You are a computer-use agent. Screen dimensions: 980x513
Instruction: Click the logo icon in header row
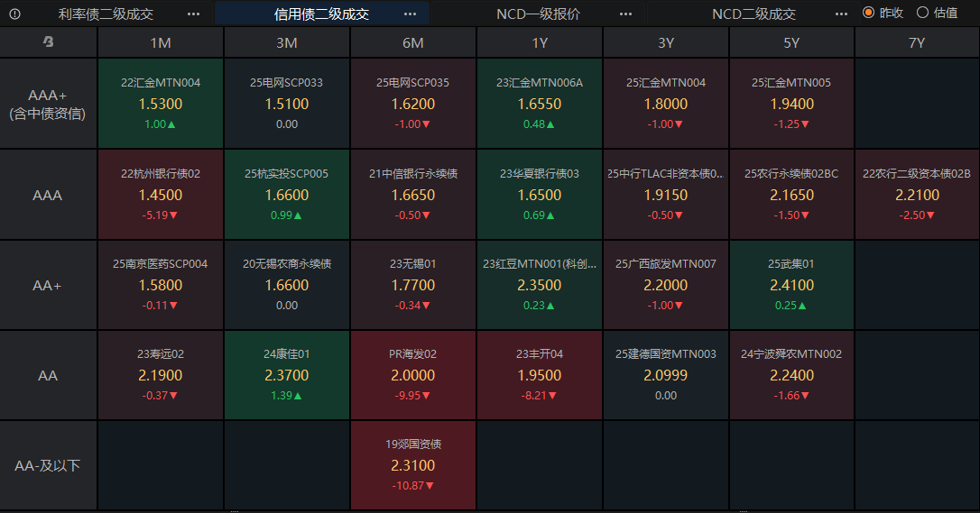tap(48, 42)
